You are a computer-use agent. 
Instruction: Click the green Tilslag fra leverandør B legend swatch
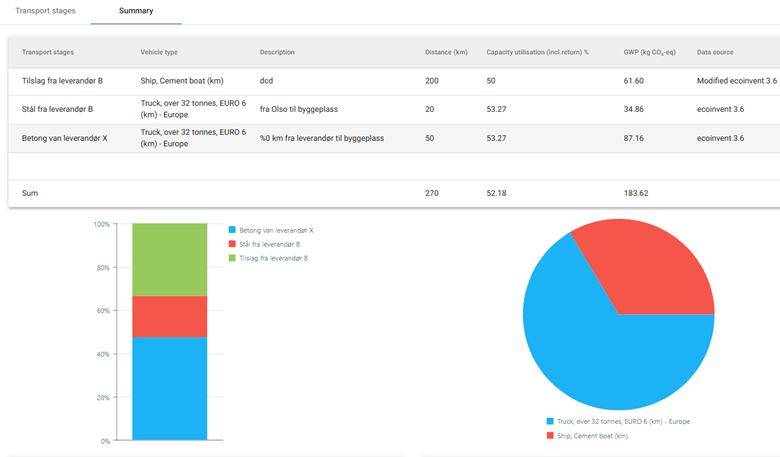coord(232,258)
